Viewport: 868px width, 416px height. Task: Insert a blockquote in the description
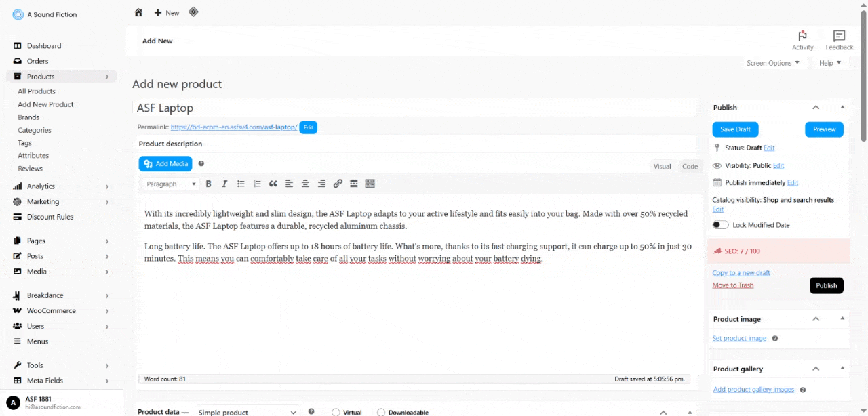point(273,183)
